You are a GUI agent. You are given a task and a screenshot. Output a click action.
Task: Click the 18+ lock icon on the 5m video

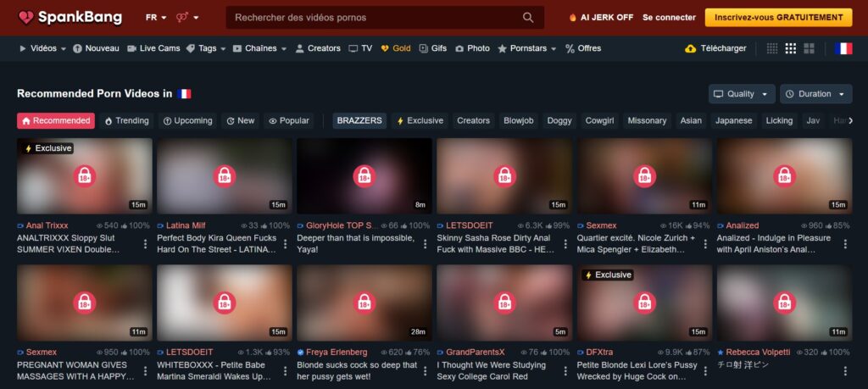point(504,303)
